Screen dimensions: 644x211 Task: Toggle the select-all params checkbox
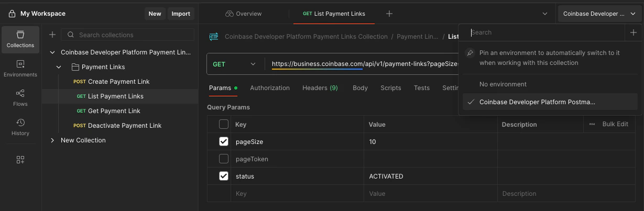(224, 124)
